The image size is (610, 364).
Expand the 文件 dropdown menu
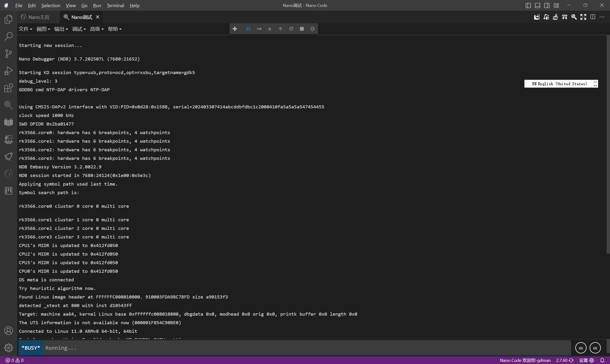point(25,29)
